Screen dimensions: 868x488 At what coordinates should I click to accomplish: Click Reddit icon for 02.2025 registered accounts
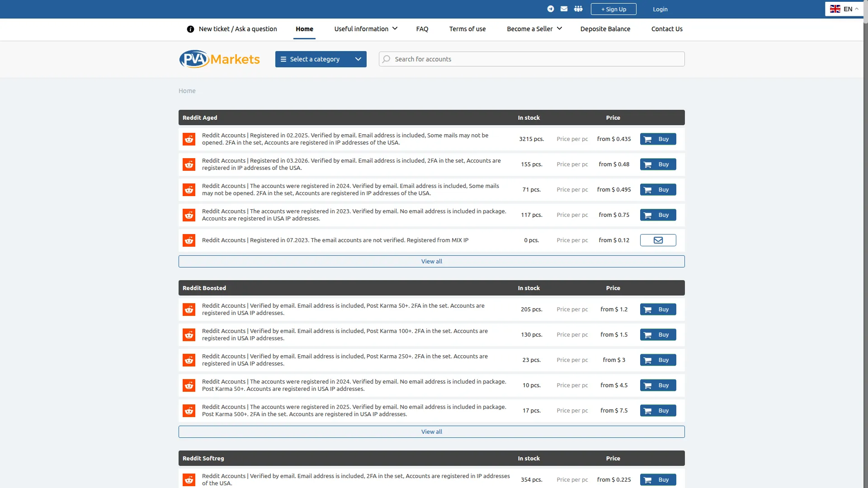pyautogui.click(x=189, y=139)
